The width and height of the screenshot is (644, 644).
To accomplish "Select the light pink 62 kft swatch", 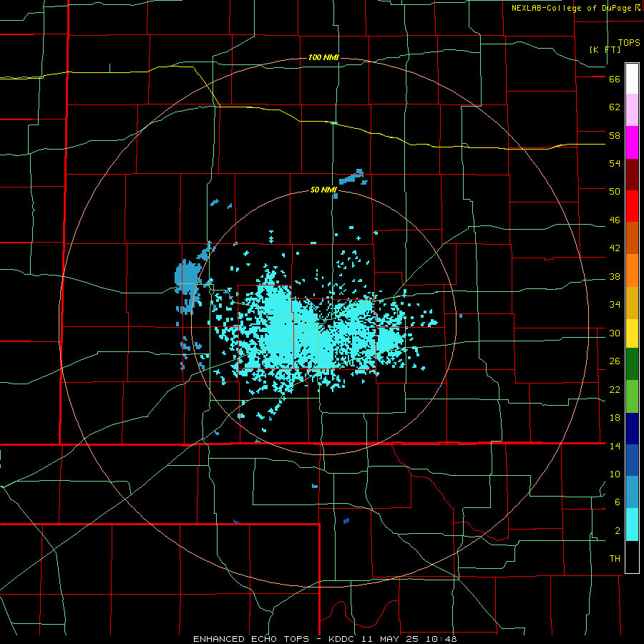I will tap(632, 109).
